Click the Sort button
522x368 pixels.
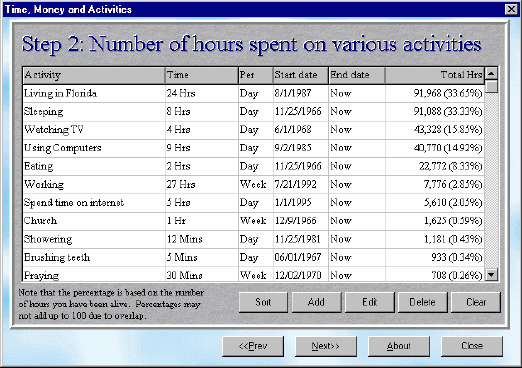click(x=263, y=302)
